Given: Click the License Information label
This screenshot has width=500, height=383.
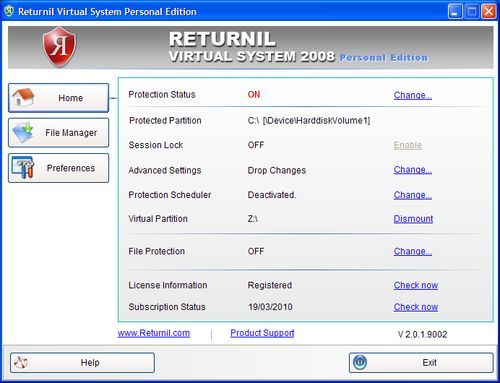Looking at the screenshot, I should 168,285.
